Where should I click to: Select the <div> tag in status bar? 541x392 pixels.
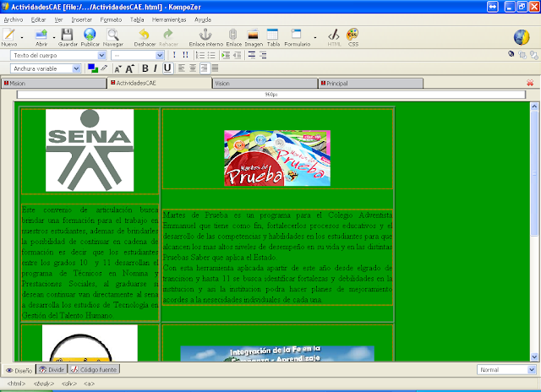pos(69,384)
